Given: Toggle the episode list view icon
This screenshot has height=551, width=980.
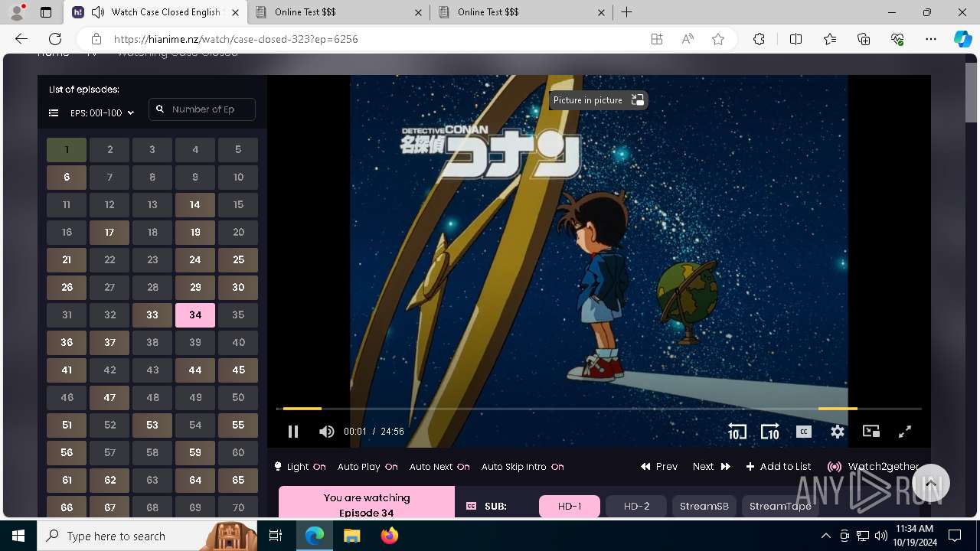Looking at the screenshot, I should (54, 112).
